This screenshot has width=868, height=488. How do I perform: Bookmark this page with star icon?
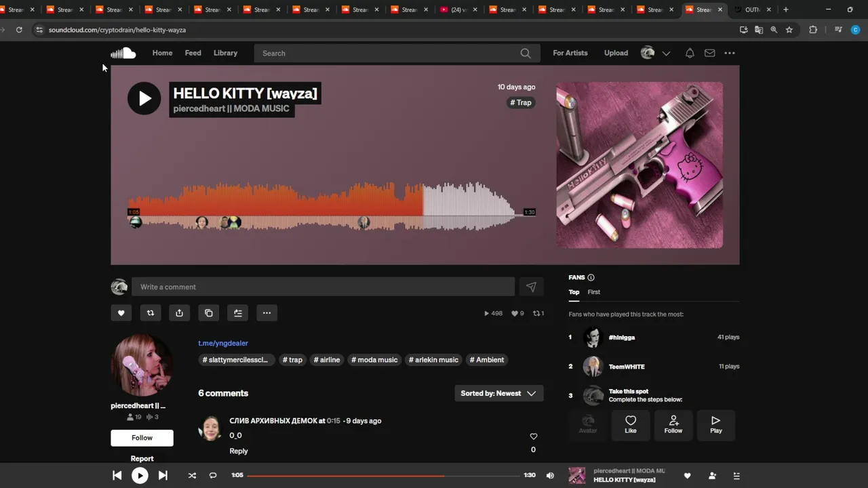tap(789, 30)
